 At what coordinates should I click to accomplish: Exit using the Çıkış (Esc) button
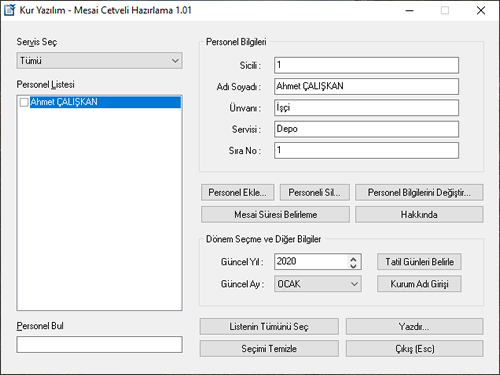tap(414, 349)
